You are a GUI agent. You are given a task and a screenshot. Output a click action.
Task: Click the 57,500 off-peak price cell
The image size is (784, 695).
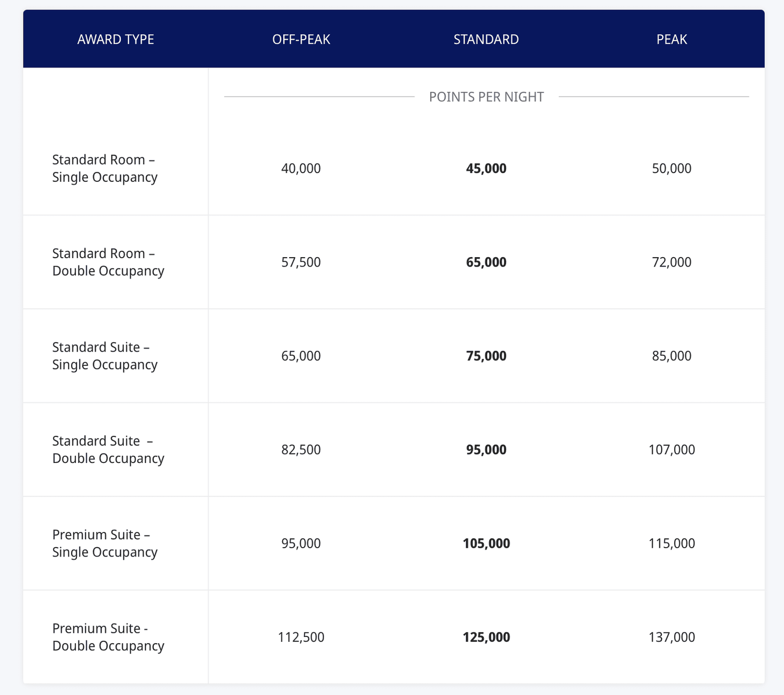point(301,262)
